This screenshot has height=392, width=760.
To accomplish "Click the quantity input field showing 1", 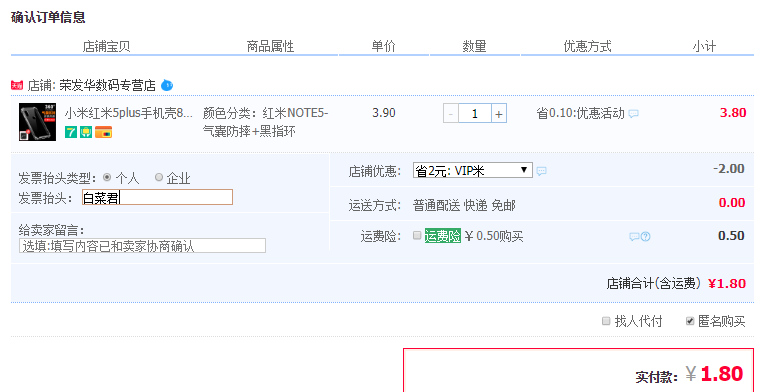I will click(475, 113).
